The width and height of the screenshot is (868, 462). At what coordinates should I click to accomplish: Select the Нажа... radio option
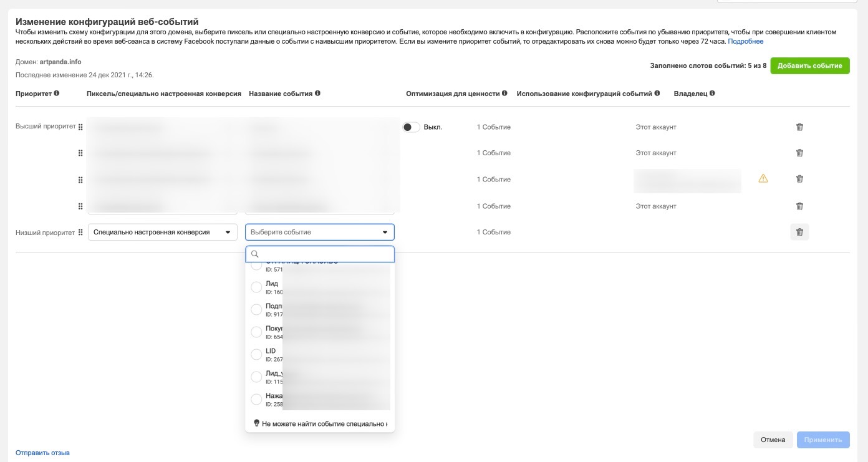point(256,399)
